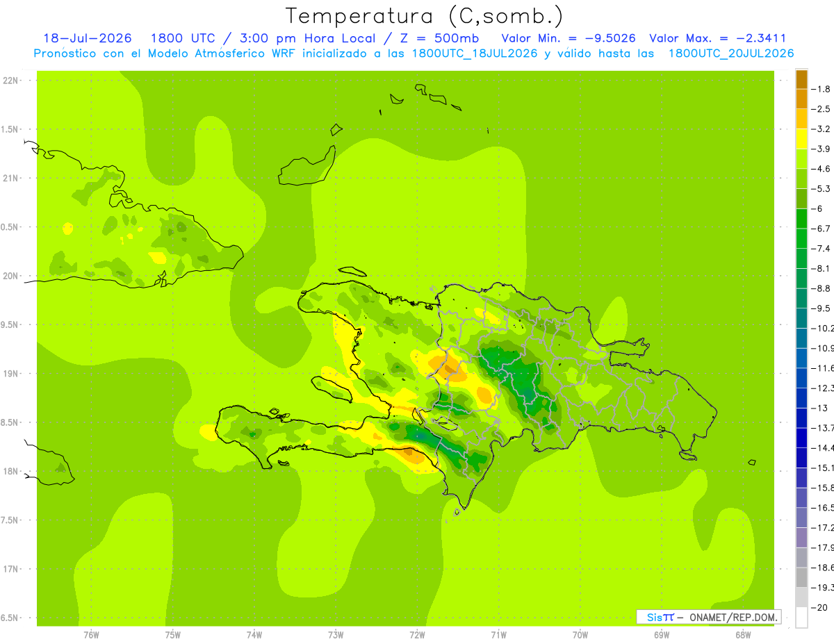Click the '-3.2' colorbar label
This screenshot has height=644, width=834.
821,129
